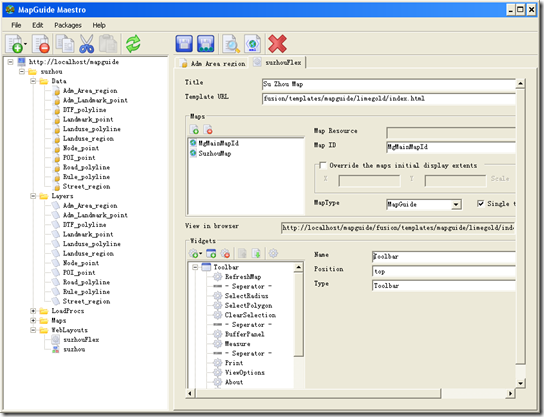Click the widget Position field
544x417 pixels.
click(x=444, y=271)
